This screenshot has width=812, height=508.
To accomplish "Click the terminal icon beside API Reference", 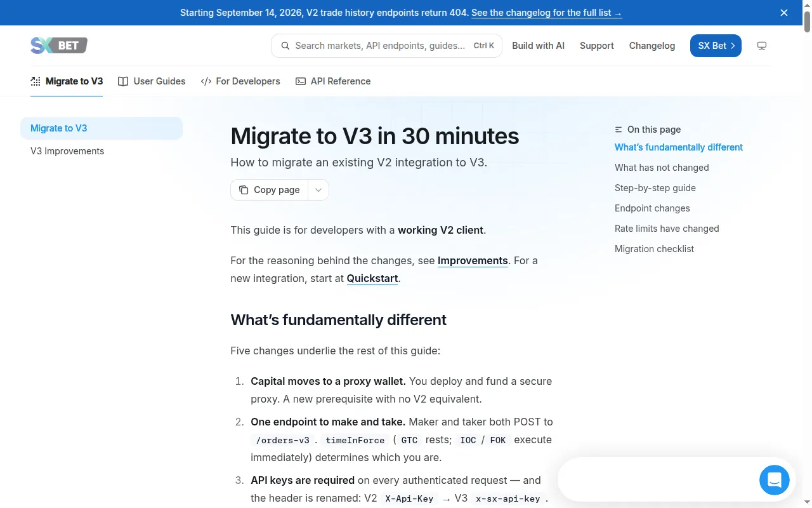I will tap(301, 81).
